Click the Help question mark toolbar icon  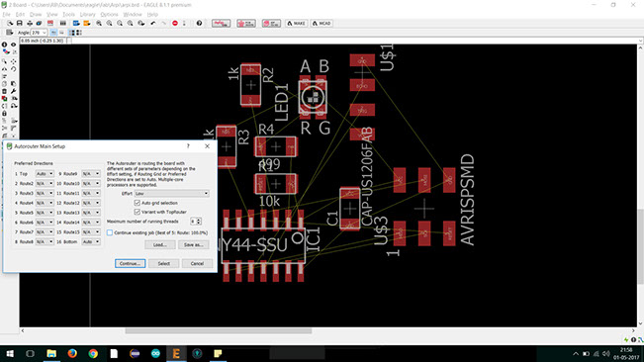pos(199,24)
